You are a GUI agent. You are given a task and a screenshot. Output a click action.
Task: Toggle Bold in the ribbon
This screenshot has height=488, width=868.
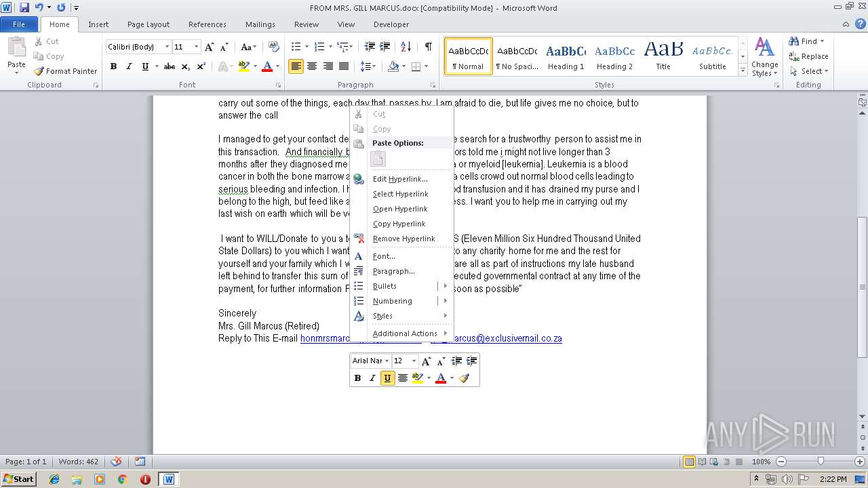tap(113, 66)
